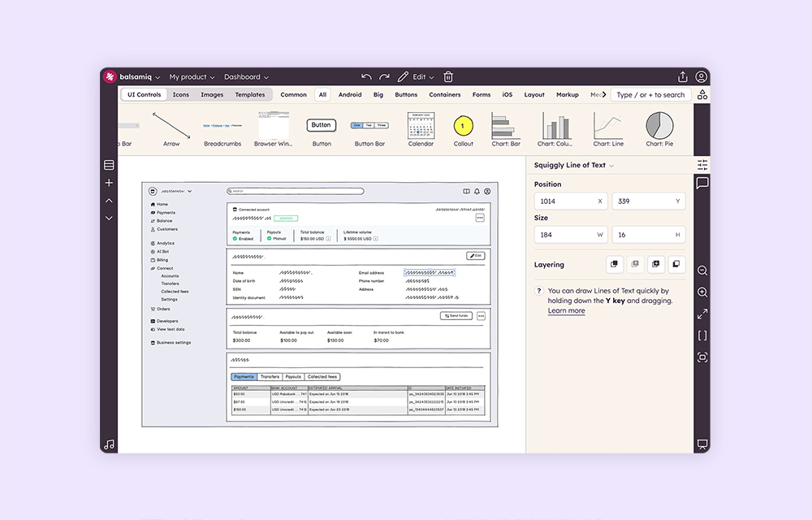This screenshot has height=520, width=812.
Task: Open the Dashboard dropdown menu
Action: (x=246, y=76)
